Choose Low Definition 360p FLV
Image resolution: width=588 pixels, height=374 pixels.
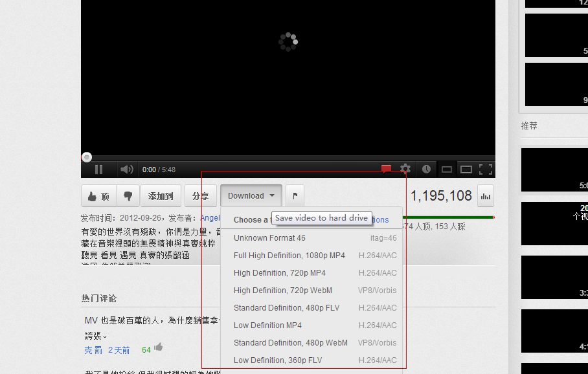[311, 360]
